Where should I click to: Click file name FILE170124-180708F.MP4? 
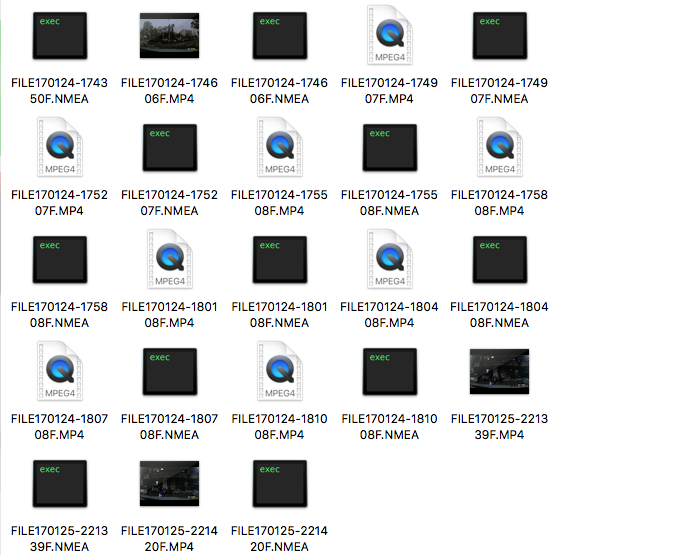pyautogui.click(x=59, y=426)
